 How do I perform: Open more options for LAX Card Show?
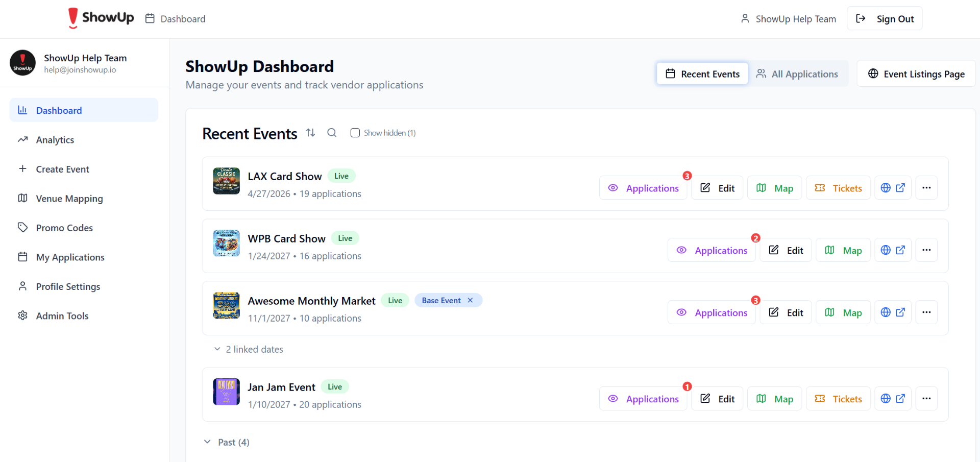926,188
